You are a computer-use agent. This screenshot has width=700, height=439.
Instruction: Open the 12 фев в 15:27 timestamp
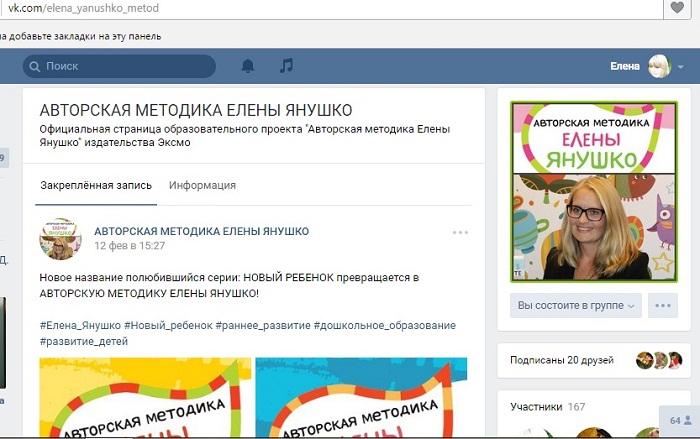point(129,246)
